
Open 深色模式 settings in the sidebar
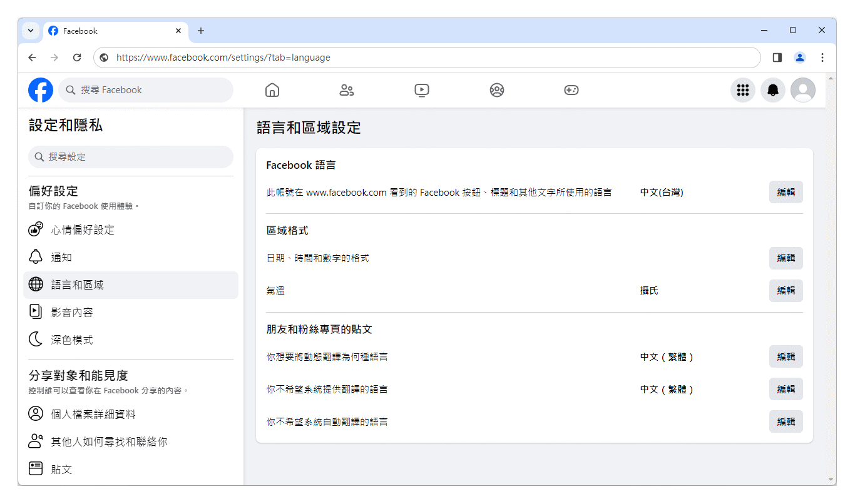(131, 340)
